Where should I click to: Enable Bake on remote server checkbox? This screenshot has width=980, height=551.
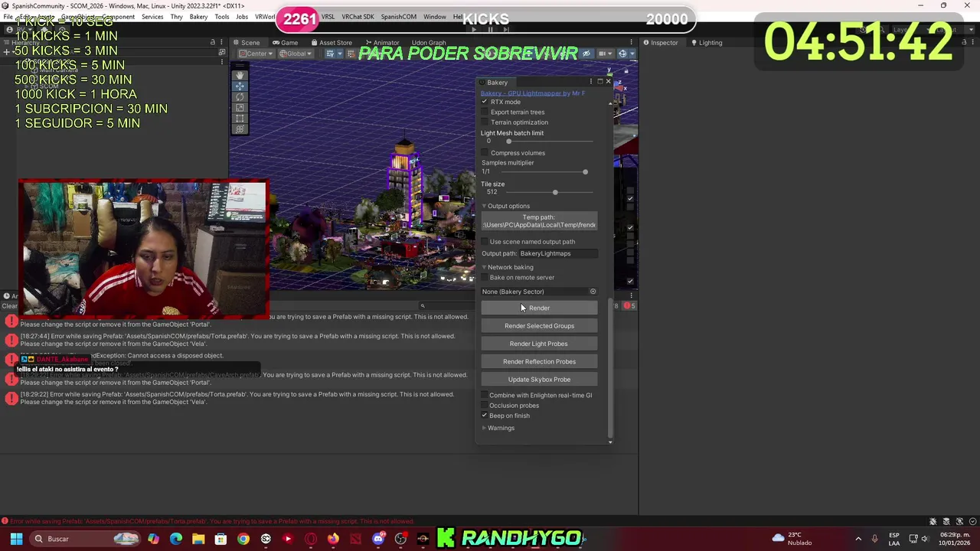[484, 278]
